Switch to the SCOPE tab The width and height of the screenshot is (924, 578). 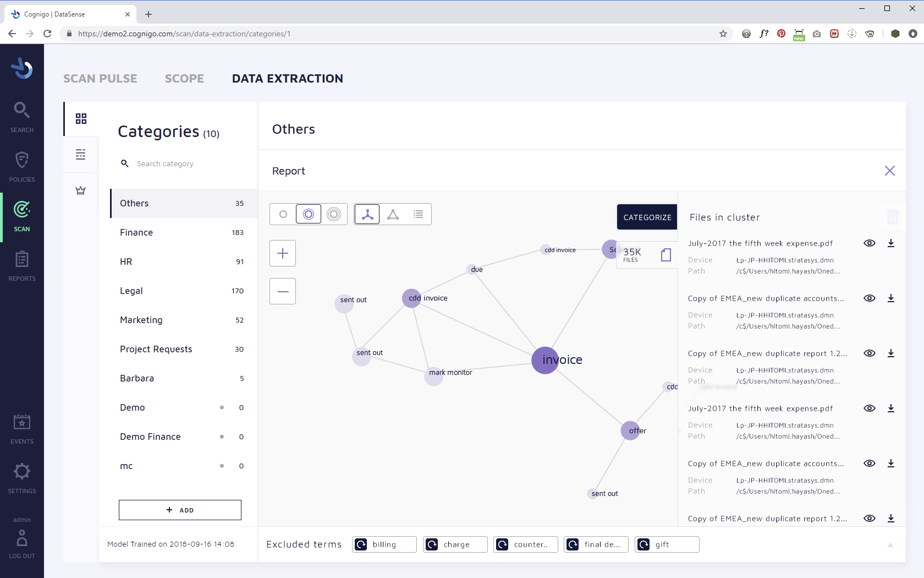point(184,79)
